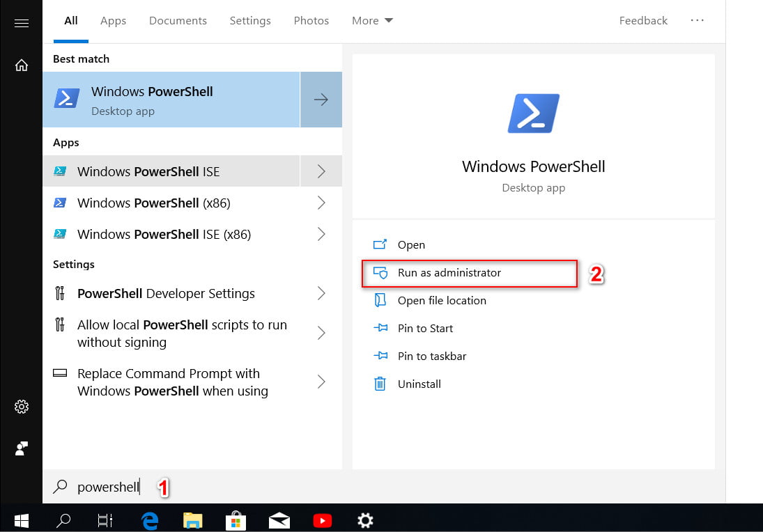Launch Microsoft Edge from taskbar
The image size is (763, 532).
point(150,519)
